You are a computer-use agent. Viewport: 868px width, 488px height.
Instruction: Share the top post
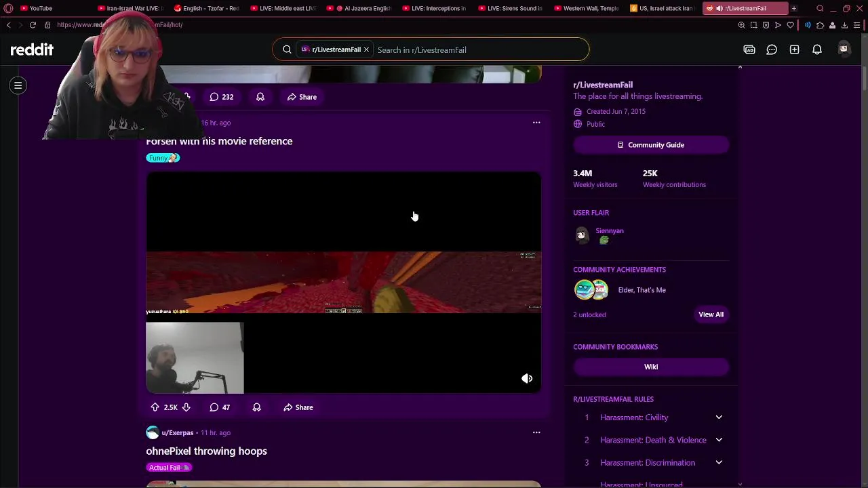tap(302, 97)
